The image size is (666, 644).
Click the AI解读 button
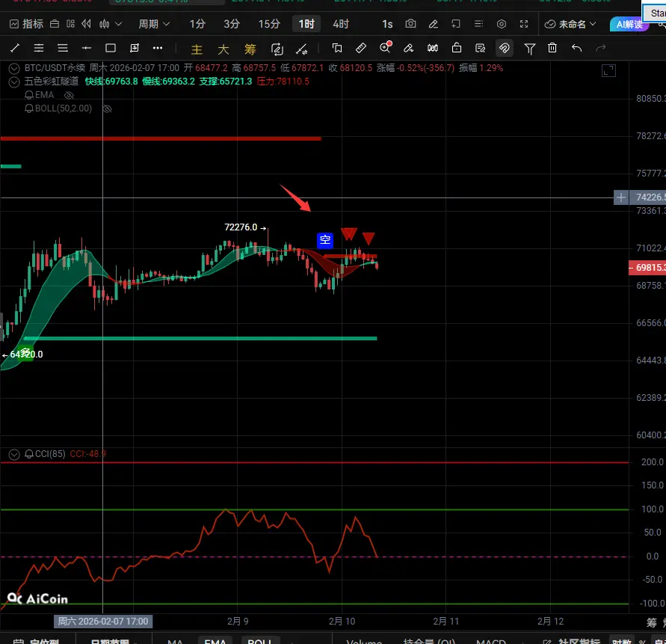pyautogui.click(x=629, y=24)
